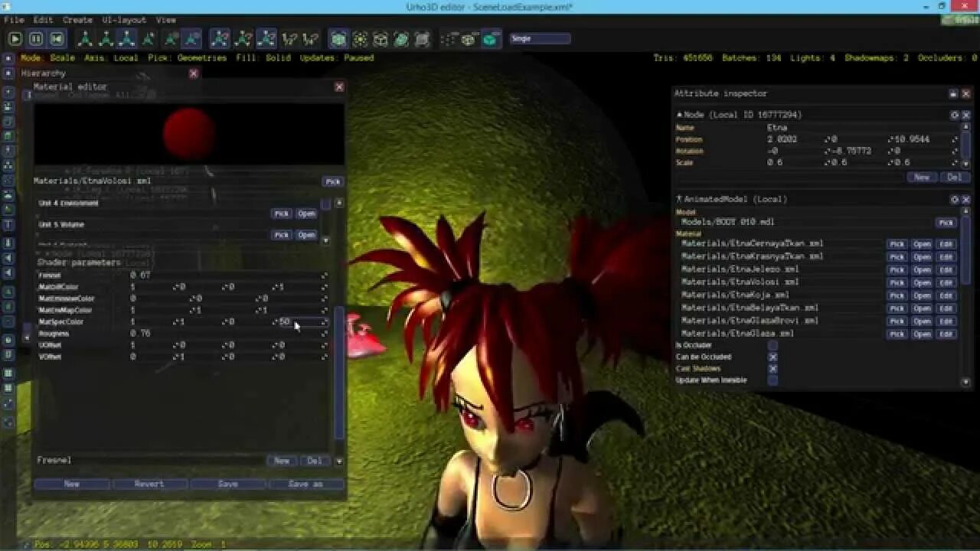Click the Updates: Paused status text
The image size is (980, 551).
coord(337,58)
